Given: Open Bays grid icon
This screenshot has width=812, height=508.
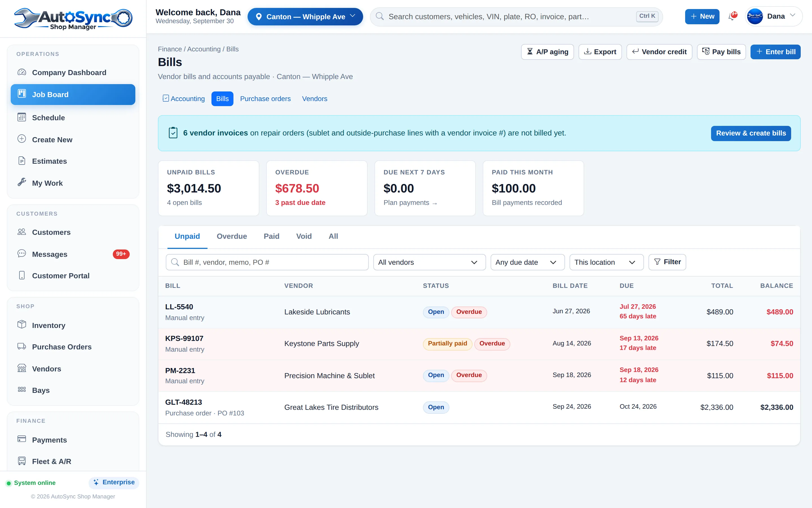Looking at the screenshot, I should pos(22,390).
